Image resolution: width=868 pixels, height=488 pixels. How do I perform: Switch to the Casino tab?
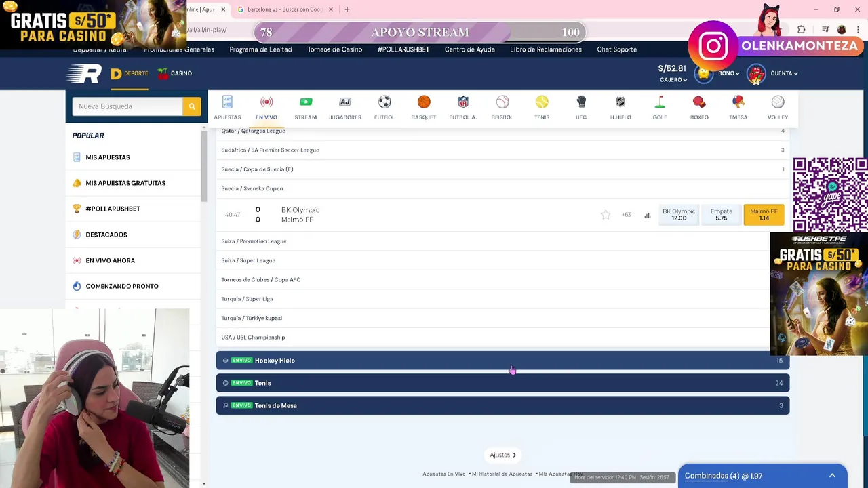click(x=174, y=73)
